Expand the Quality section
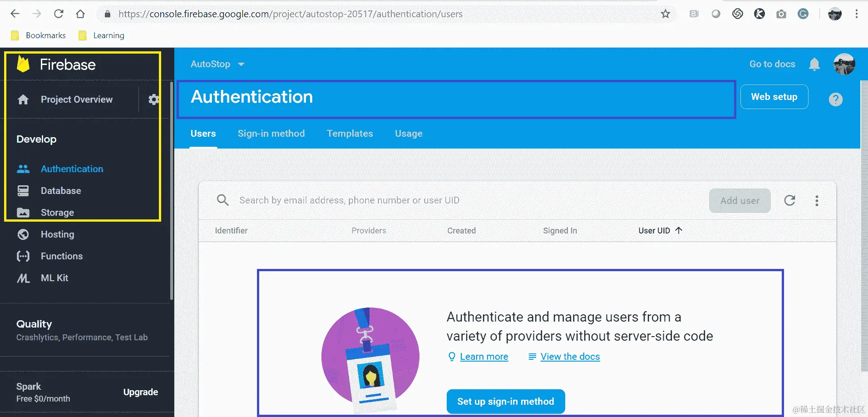 coord(82,330)
